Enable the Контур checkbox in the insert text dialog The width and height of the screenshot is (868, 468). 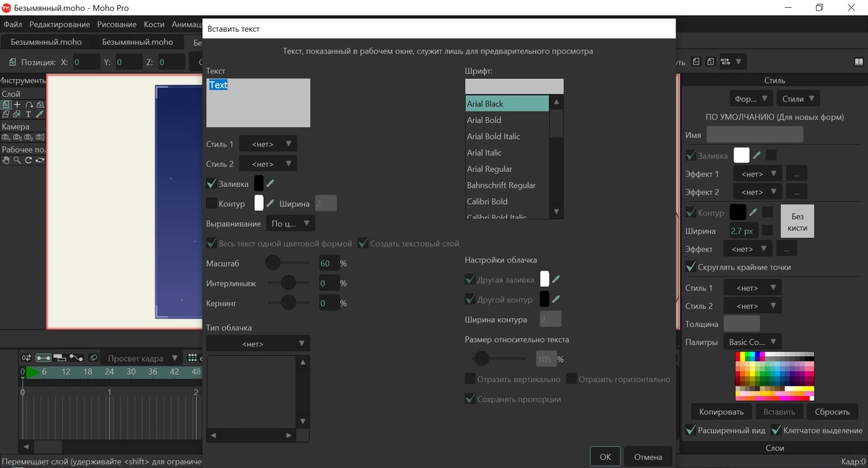pyautogui.click(x=211, y=203)
